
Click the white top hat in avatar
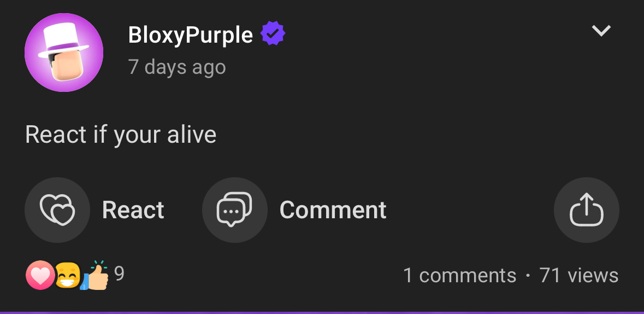pos(64,40)
